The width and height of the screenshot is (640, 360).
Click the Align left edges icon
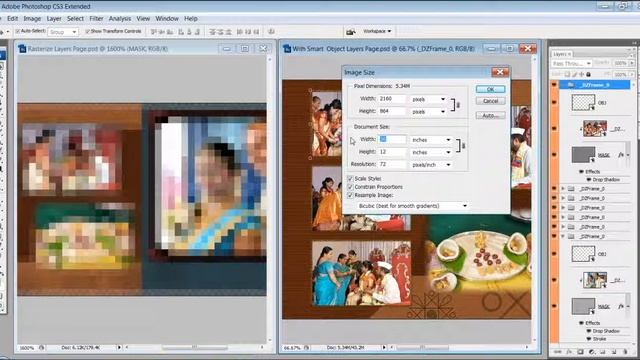point(181,32)
